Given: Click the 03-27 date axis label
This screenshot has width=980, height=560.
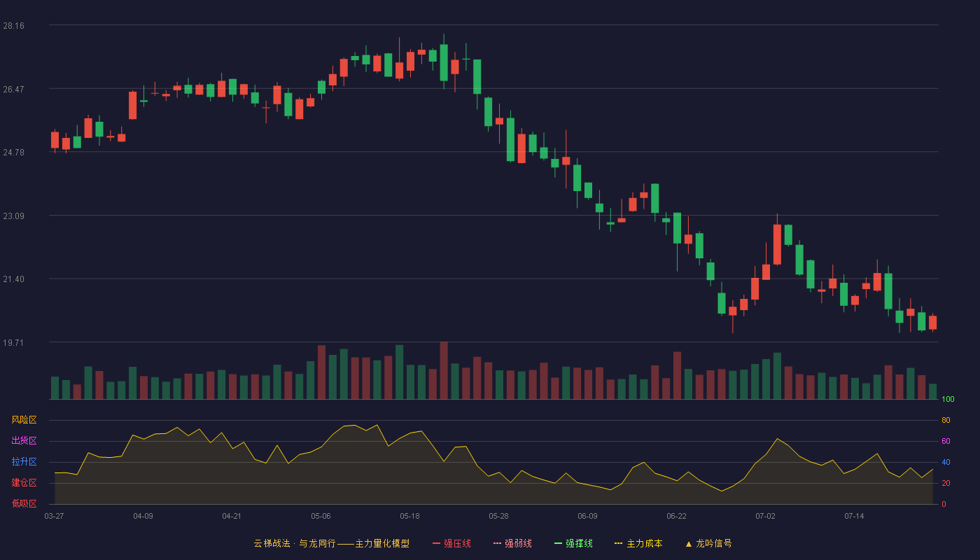Looking at the screenshot, I should coord(54,516).
